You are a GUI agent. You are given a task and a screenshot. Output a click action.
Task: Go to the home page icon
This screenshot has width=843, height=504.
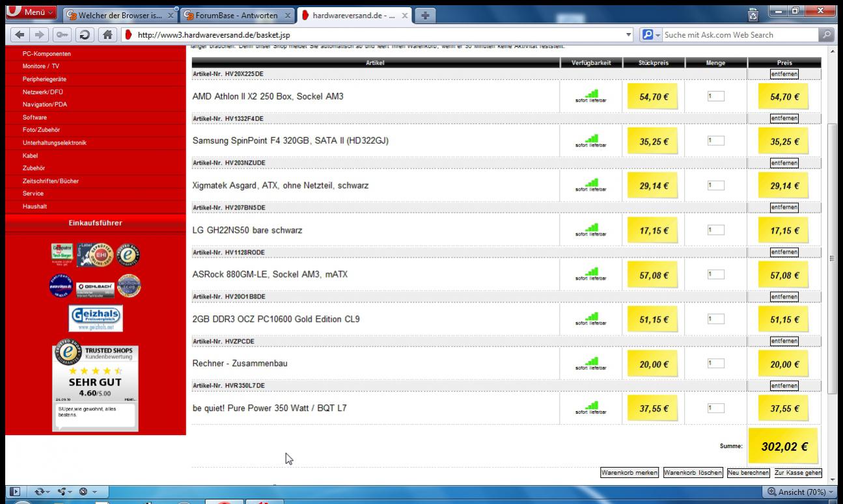(x=107, y=35)
